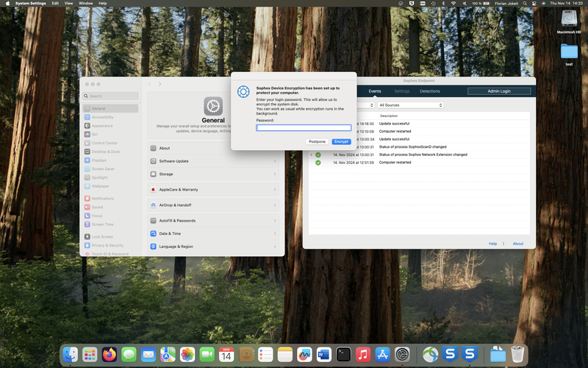Image resolution: width=588 pixels, height=368 pixels.
Task: Open the Storage row in General
Action: (x=213, y=174)
